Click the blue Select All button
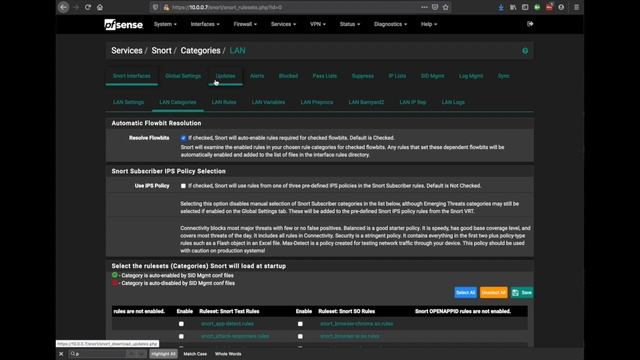The height and width of the screenshot is (360, 640). click(466, 293)
